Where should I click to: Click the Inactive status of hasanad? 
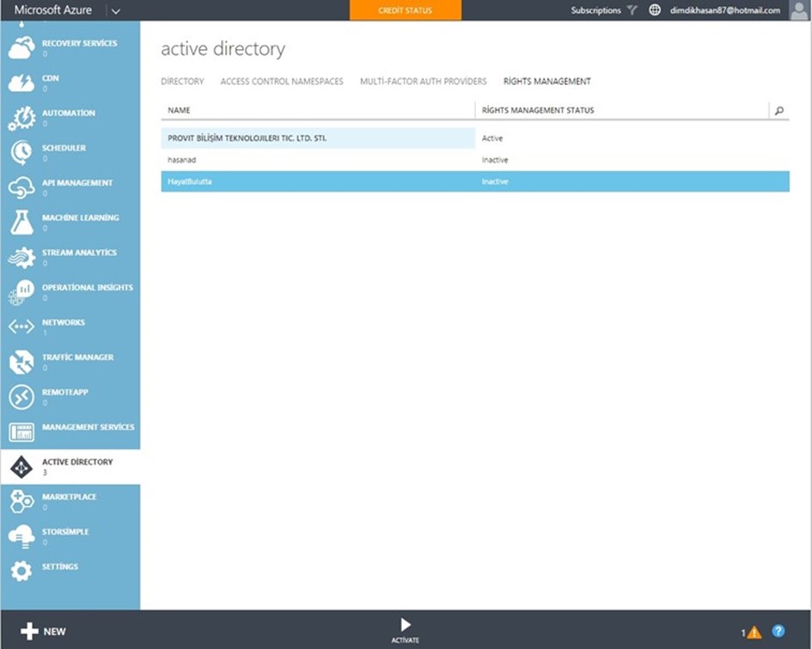495,160
